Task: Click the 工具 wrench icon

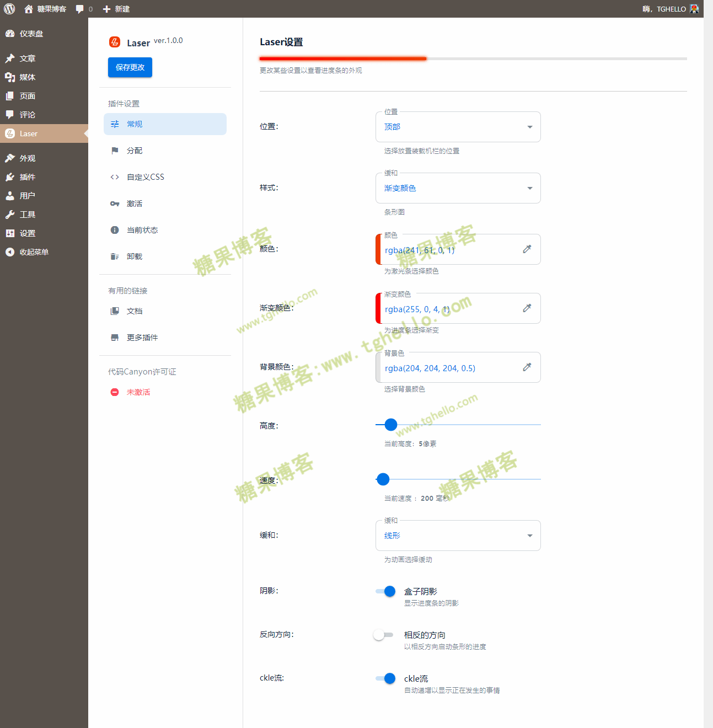Action: (10, 215)
